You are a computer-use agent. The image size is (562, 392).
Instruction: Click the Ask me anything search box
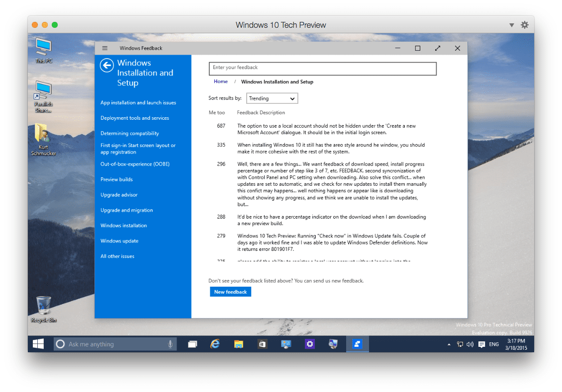coord(115,344)
